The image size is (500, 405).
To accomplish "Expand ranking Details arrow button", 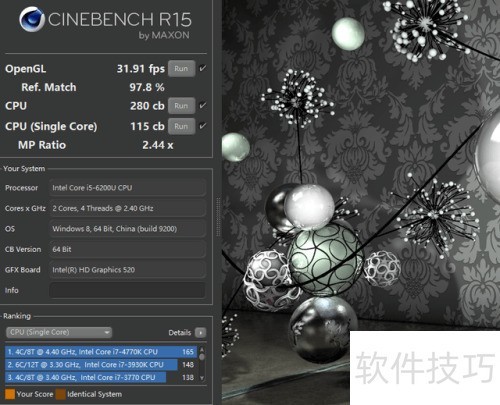I will [x=200, y=332].
